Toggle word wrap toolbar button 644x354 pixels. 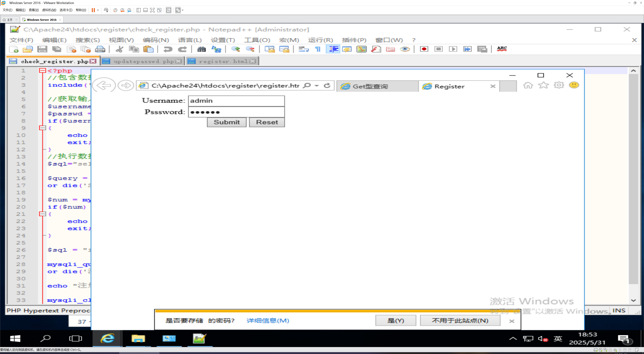pos(304,49)
